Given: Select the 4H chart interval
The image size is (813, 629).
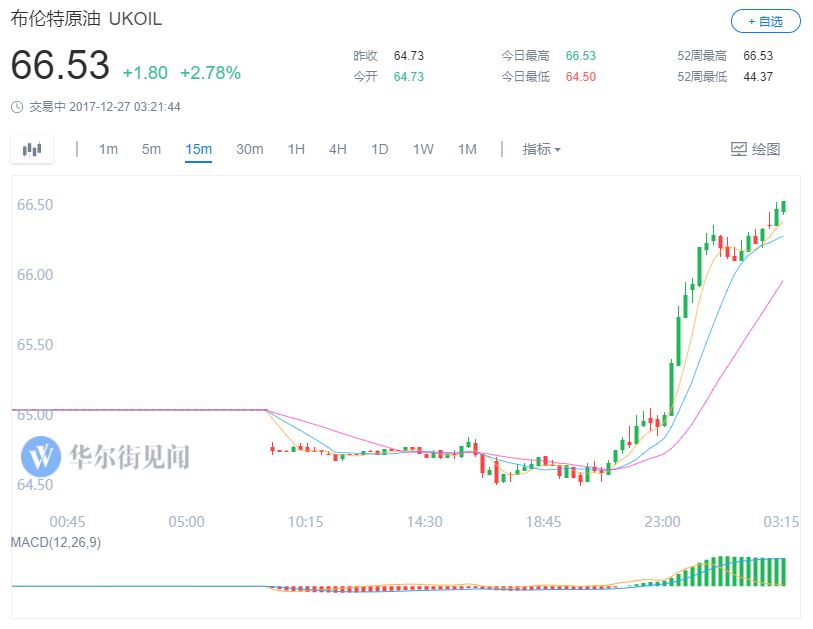Looking at the screenshot, I should point(338,149).
